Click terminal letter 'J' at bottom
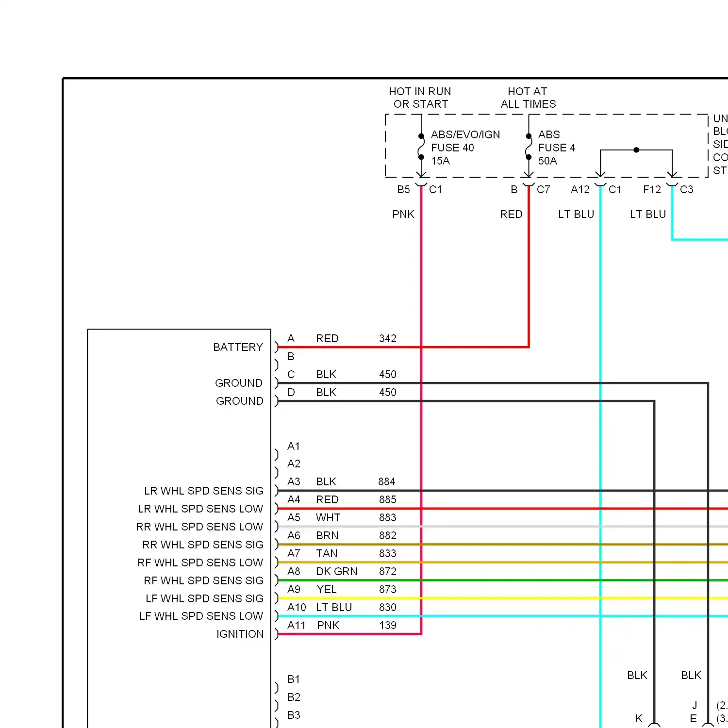This screenshot has width=728, height=728. pos(695,705)
